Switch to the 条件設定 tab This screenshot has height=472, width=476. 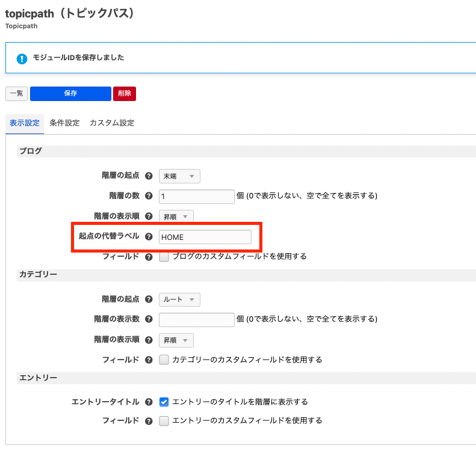tap(64, 123)
